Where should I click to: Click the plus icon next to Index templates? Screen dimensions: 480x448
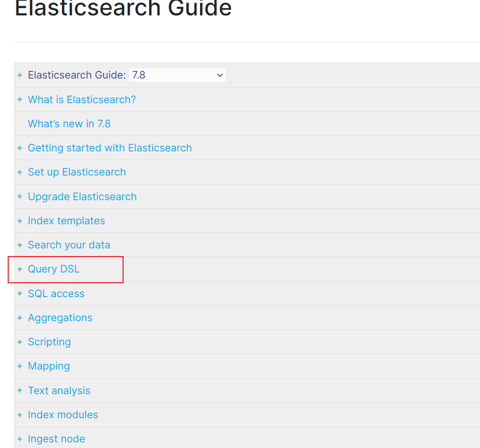[x=20, y=221]
